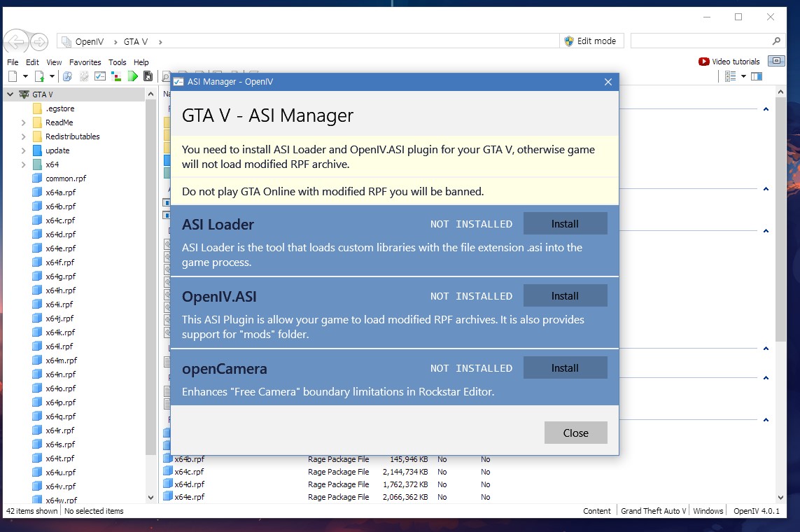
Task: Click the file list scroll-down arrow
Action: click(780, 497)
